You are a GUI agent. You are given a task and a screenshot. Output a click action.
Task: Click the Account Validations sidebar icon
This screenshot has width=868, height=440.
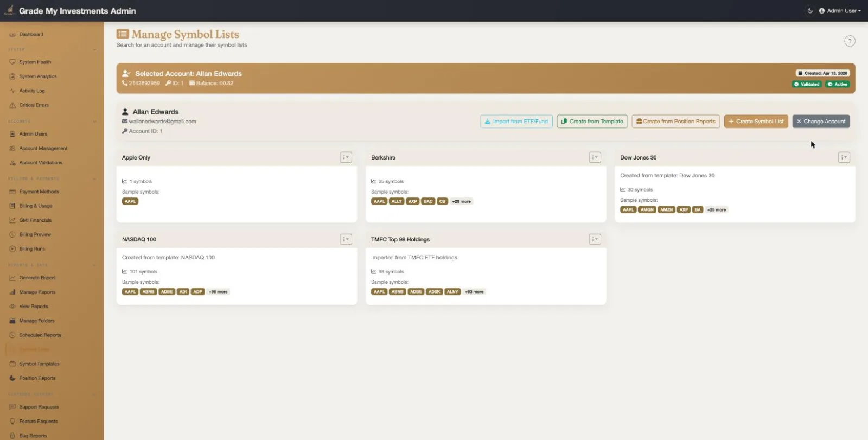click(x=12, y=163)
